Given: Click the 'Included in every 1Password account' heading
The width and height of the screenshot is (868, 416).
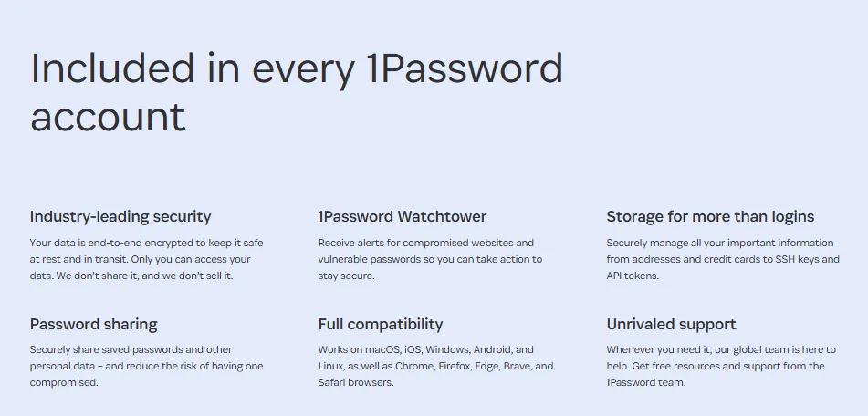Looking at the screenshot, I should click(296, 92).
